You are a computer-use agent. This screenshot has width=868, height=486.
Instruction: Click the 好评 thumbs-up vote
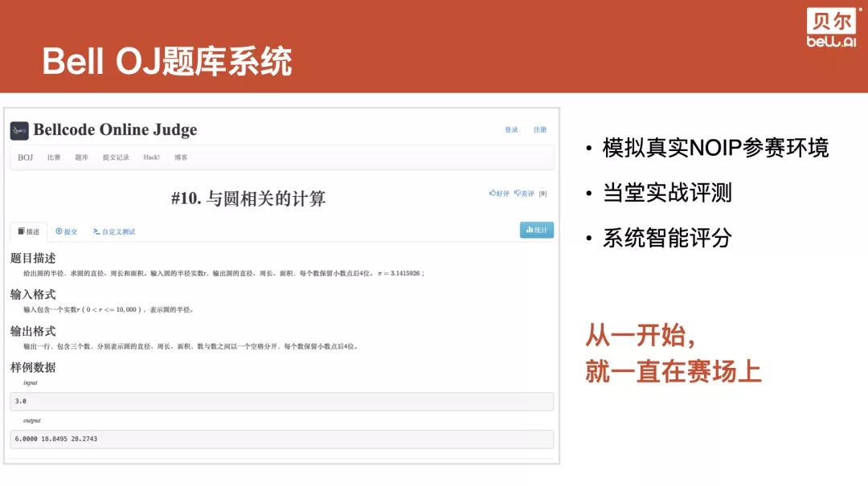(499, 193)
